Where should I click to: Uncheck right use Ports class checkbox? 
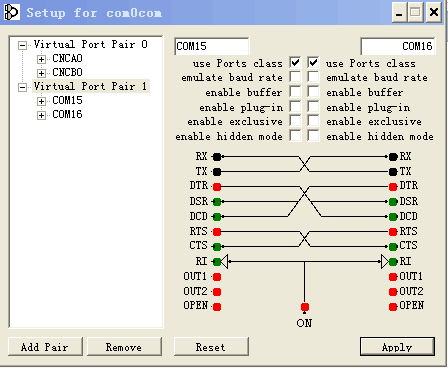click(313, 62)
